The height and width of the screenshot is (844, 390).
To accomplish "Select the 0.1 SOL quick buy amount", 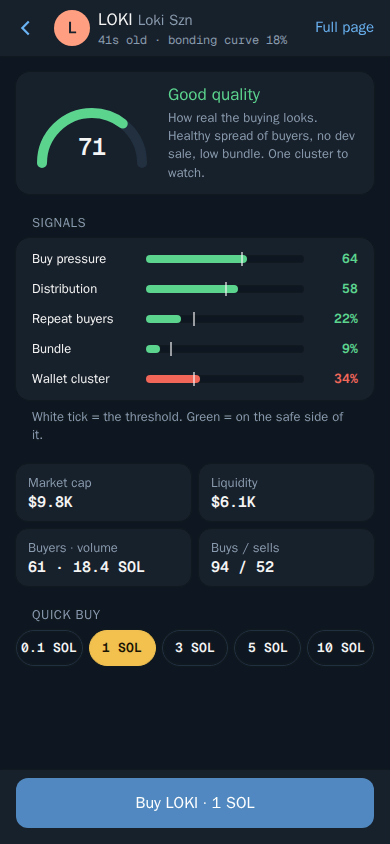I will pos(49,648).
